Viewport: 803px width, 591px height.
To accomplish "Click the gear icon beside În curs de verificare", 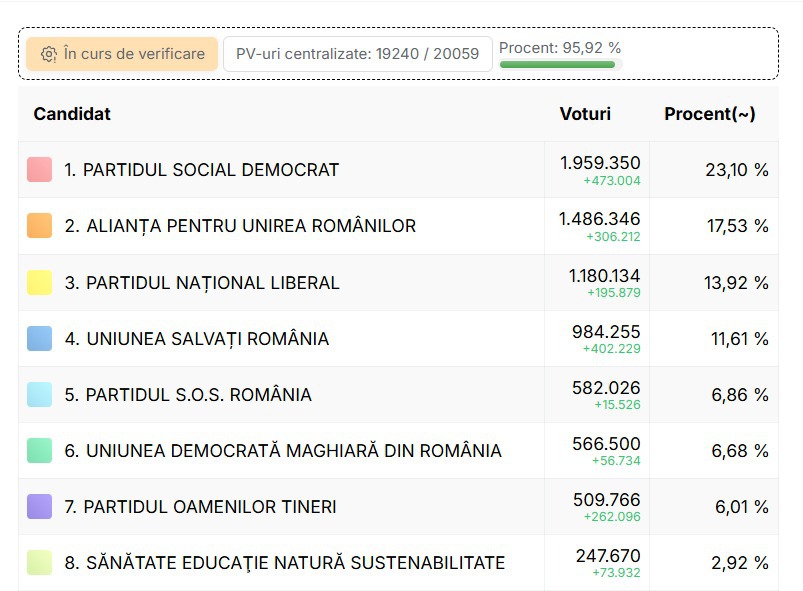I will pyautogui.click(x=49, y=54).
